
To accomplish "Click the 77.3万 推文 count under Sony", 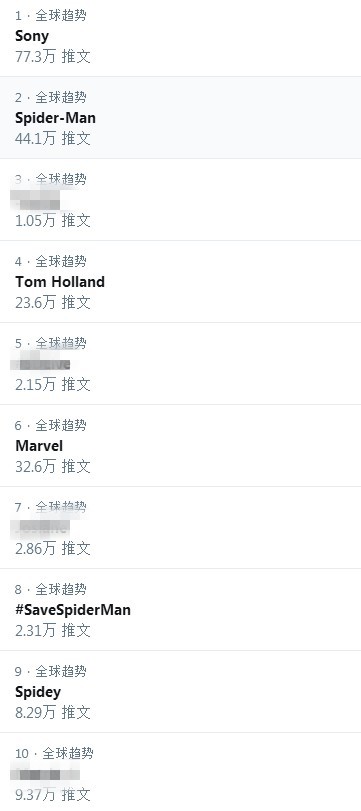I will tap(53, 56).
